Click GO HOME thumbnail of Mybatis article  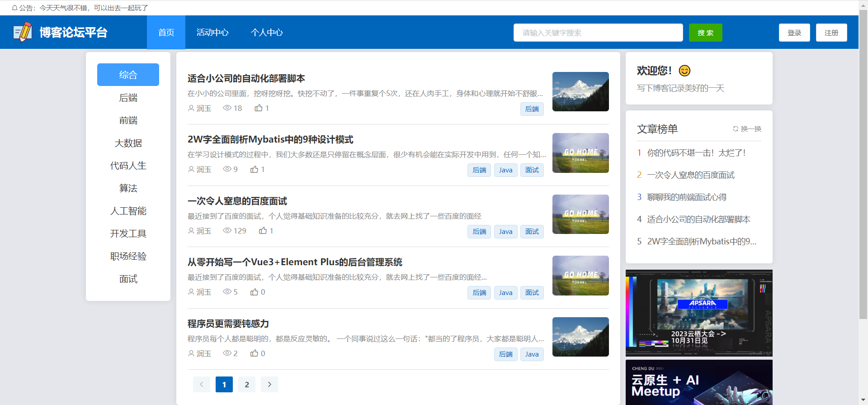tap(580, 153)
